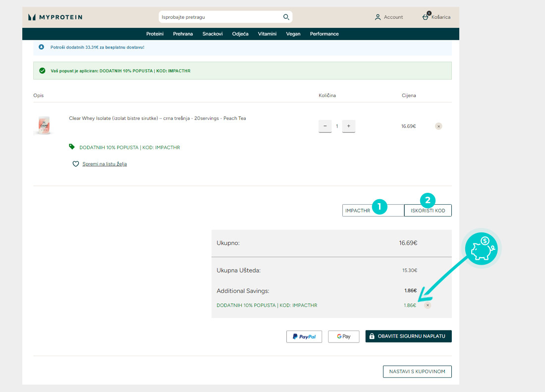545x392 pixels.
Task: Click the quantity value 1
Action: [x=337, y=126]
